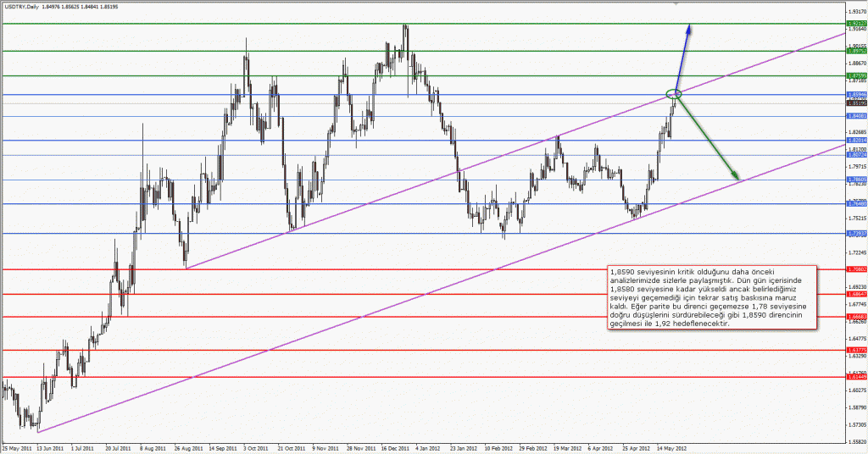Click the 1.90155 price scale value
This screenshot has height=454, width=868.
(x=856, y=46)
